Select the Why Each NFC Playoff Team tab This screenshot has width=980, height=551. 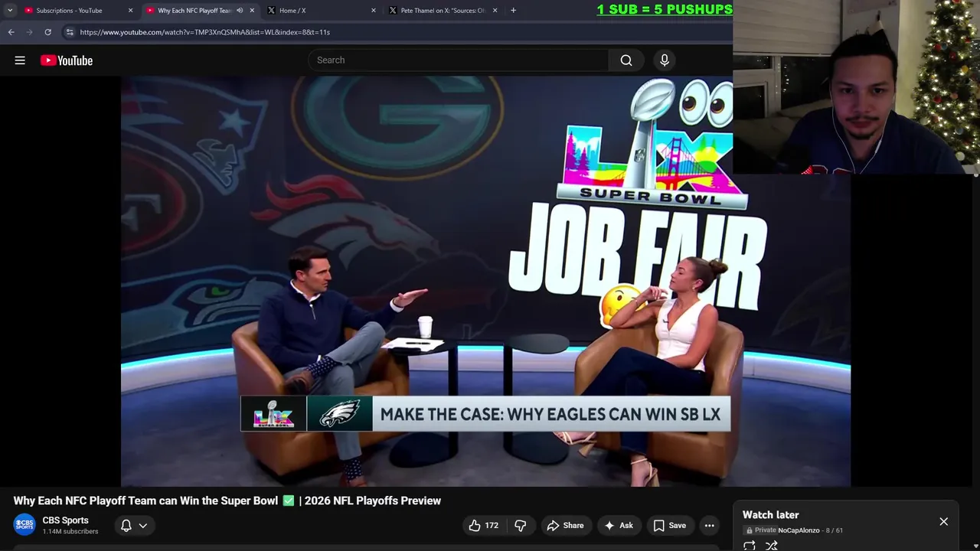point(194,11)
